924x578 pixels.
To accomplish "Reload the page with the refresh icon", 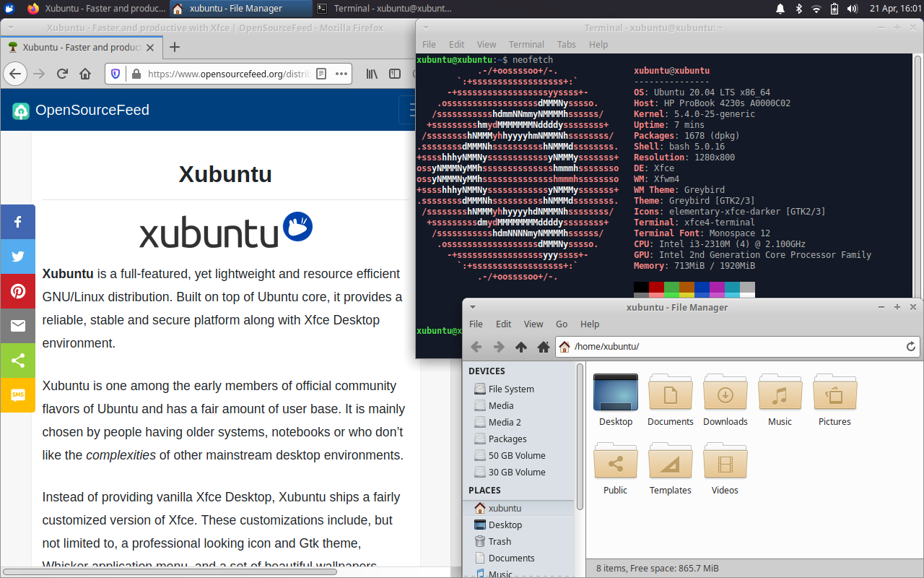I will pyautogui.click(x=61, y=73).
